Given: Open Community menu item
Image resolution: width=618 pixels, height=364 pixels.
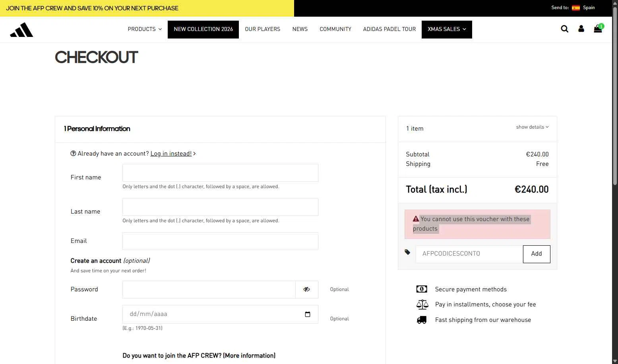Looking at the screenshot, I should [x=335, y=29].
